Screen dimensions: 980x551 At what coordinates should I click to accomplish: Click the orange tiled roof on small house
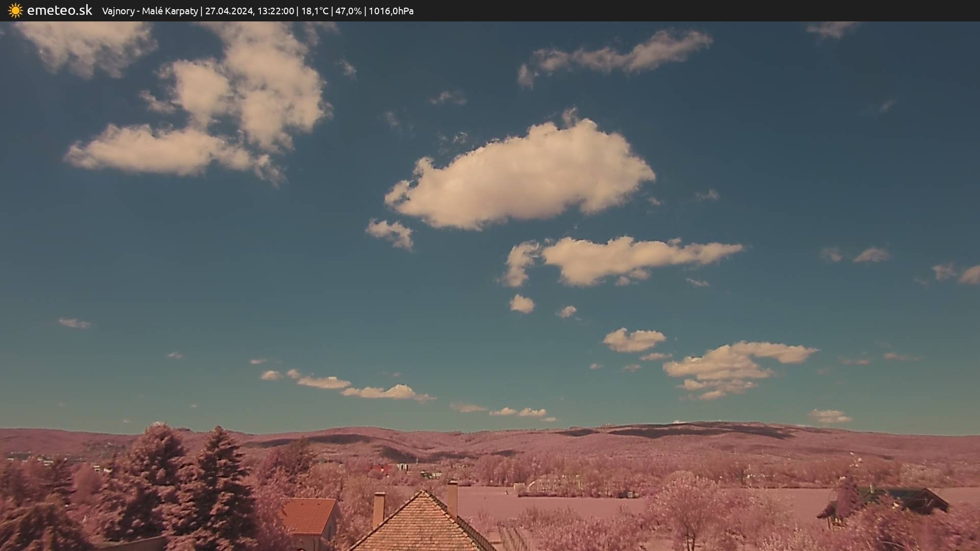pyautogui.click(x=308, y=515)
